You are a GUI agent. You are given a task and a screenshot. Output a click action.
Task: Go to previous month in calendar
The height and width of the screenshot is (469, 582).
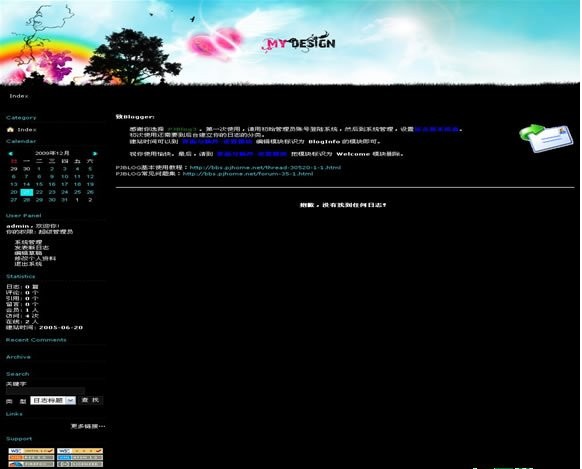[10, 153]
